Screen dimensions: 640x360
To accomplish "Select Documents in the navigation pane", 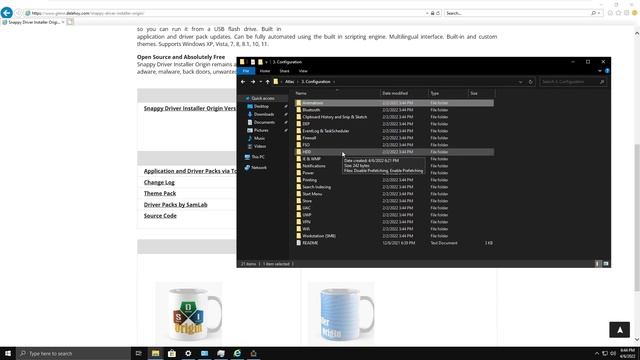I will pyautogui.click(x=264, y=122).
